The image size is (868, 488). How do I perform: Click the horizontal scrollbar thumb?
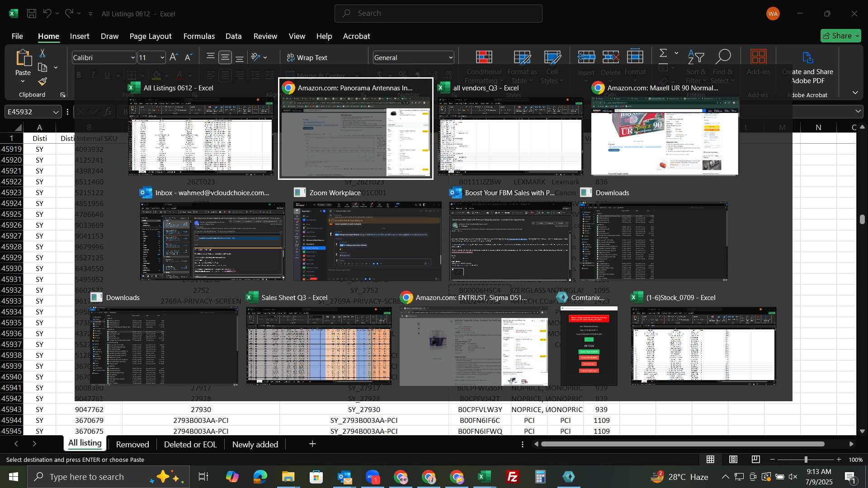683,444
